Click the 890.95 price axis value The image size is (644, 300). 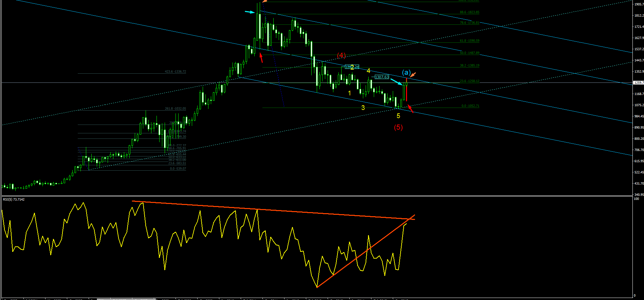(639, 128)
